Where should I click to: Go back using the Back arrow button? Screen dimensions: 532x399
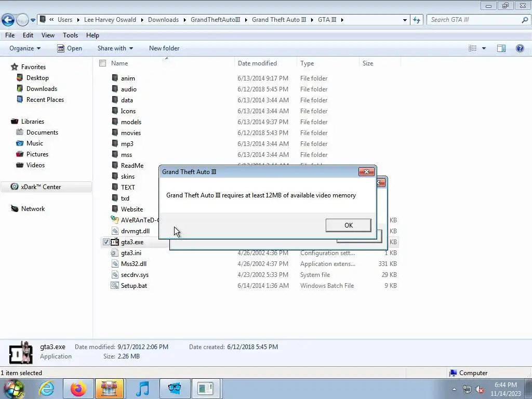(x=8, y=20)
